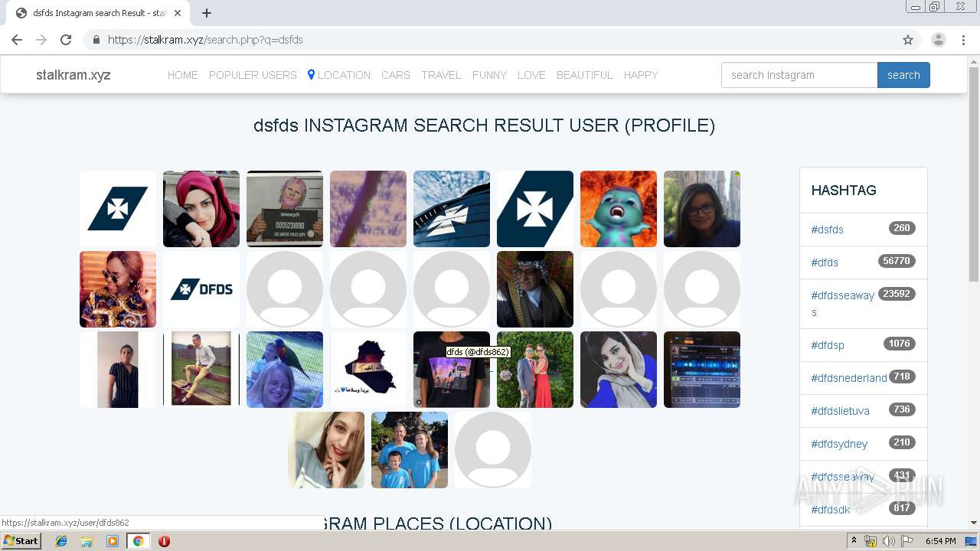The image size is (980, 551).
Task: Open profile of man in headscarf
Action: (535, 289)
